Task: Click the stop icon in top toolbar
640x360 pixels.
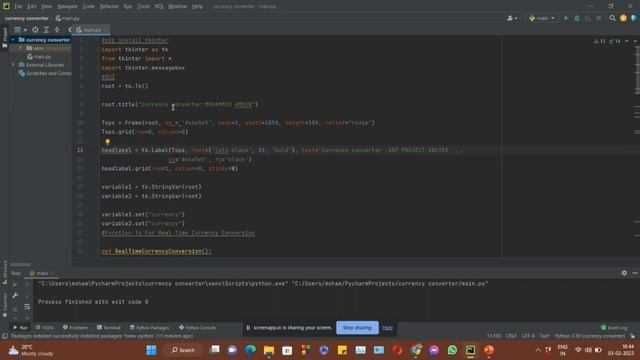Action: [599, 18]
